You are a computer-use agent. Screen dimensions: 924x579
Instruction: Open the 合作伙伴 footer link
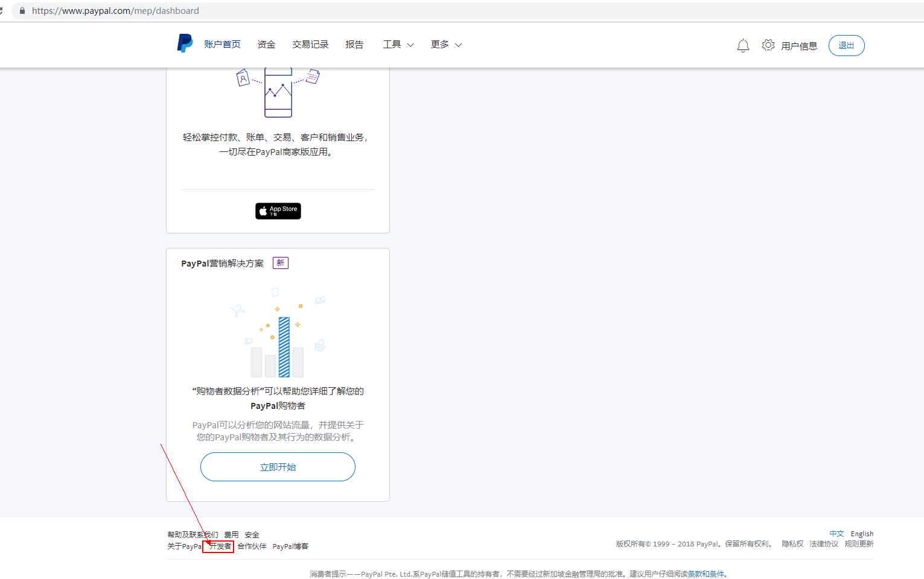(x=252, y=546)
